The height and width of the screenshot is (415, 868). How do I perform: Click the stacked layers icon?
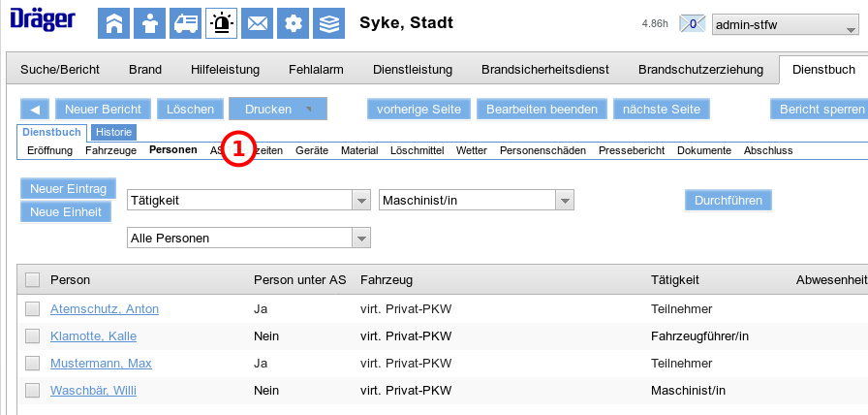[329, 22]
